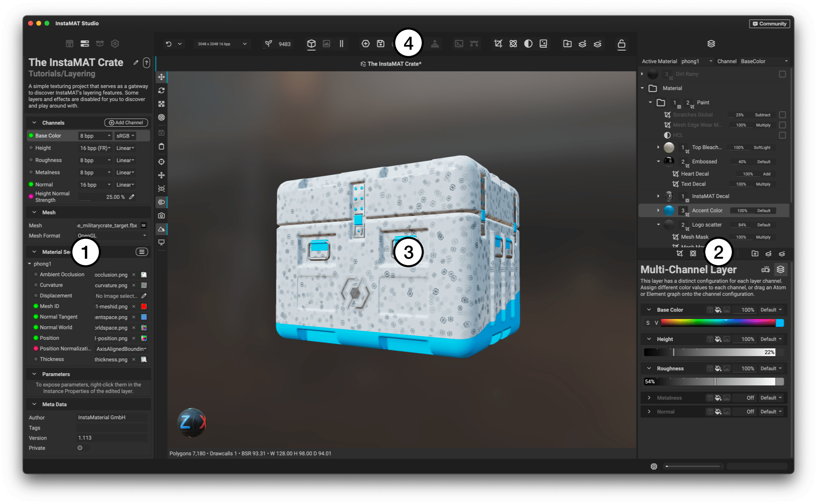Screen dimensions: 817x504
Task: Click the fill bucket icon in Base Color row
Action: point(718,310)
